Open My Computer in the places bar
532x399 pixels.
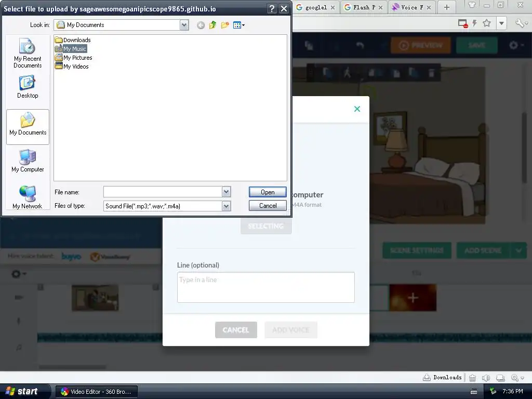tap(28, 161)
